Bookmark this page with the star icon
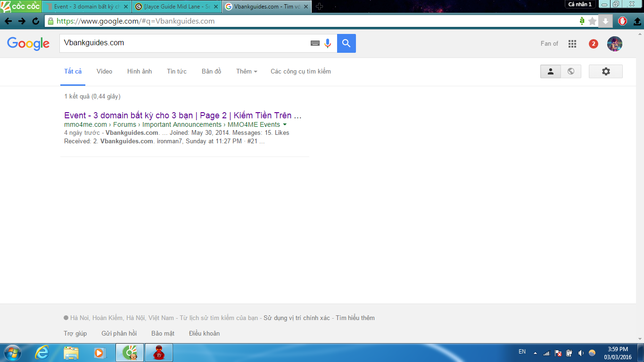Image resolution: width=644 pixels, height=362 pixels. tap(593, 21)
